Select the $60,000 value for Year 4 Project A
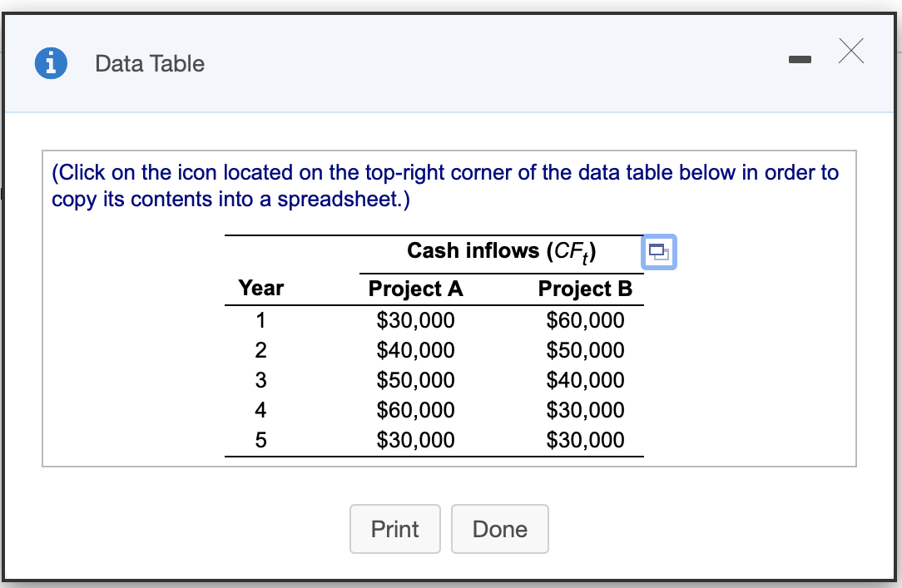Viewport: 902px width, 588px height. 416,409
